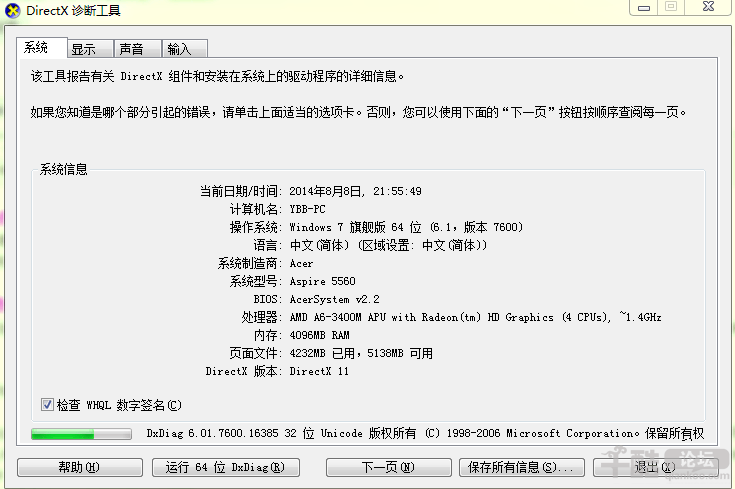Click the DxDiag 6.01.7600.16385 copyright text
The image size is (735, 489).
(425, 433)
